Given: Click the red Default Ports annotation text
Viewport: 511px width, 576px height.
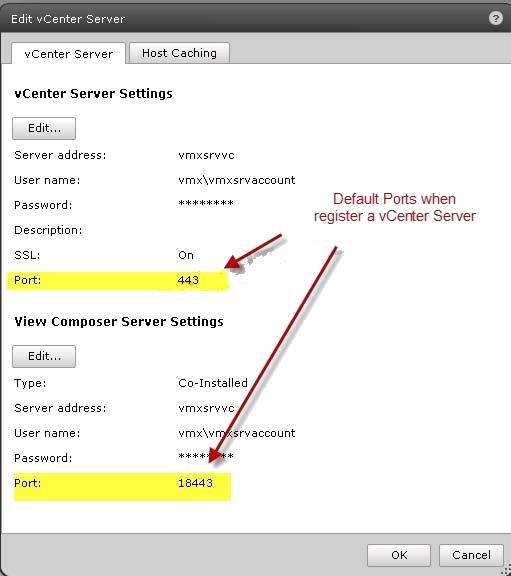Looking at the screenshot, I should tap(395, 207).
